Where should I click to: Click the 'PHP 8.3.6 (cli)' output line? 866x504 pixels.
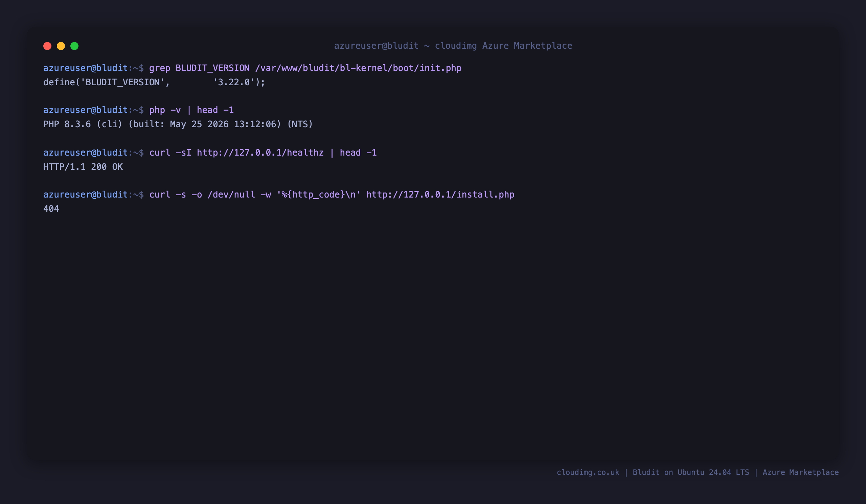point(178,124)
